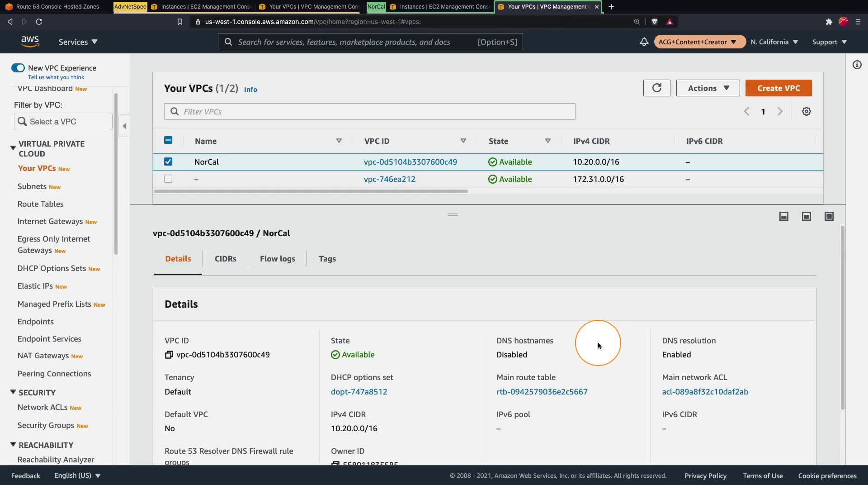Open the browser profile avatar
Image resolution: width=868 pixels, height=485 pixels.
[x=844, y=22]
